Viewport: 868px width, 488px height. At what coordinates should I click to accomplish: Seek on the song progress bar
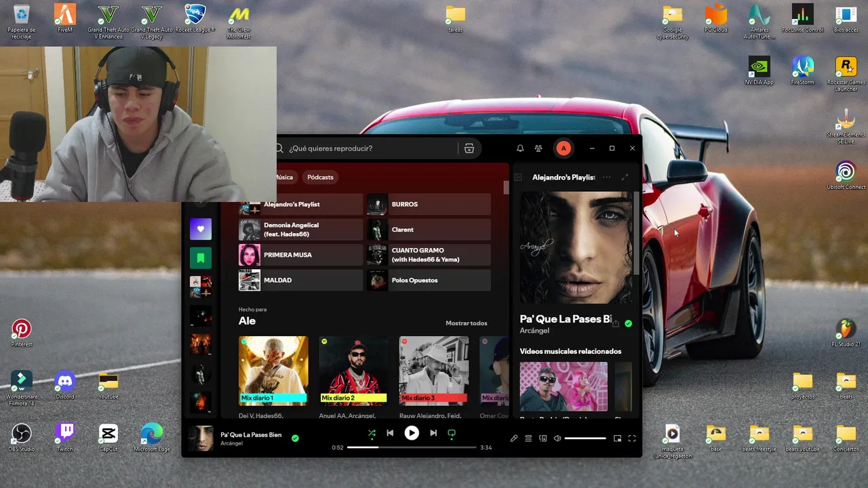click(412, 447)
